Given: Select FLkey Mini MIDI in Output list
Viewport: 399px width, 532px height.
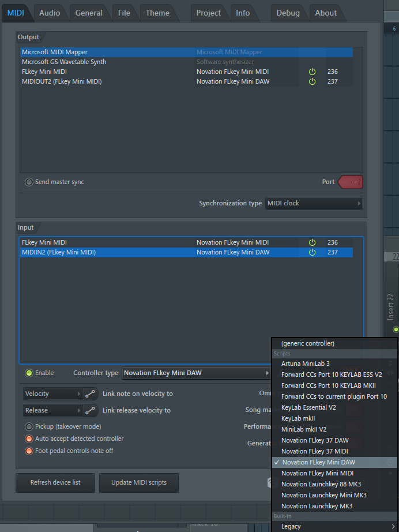Looking at the screenshot, I should point(186,72).
